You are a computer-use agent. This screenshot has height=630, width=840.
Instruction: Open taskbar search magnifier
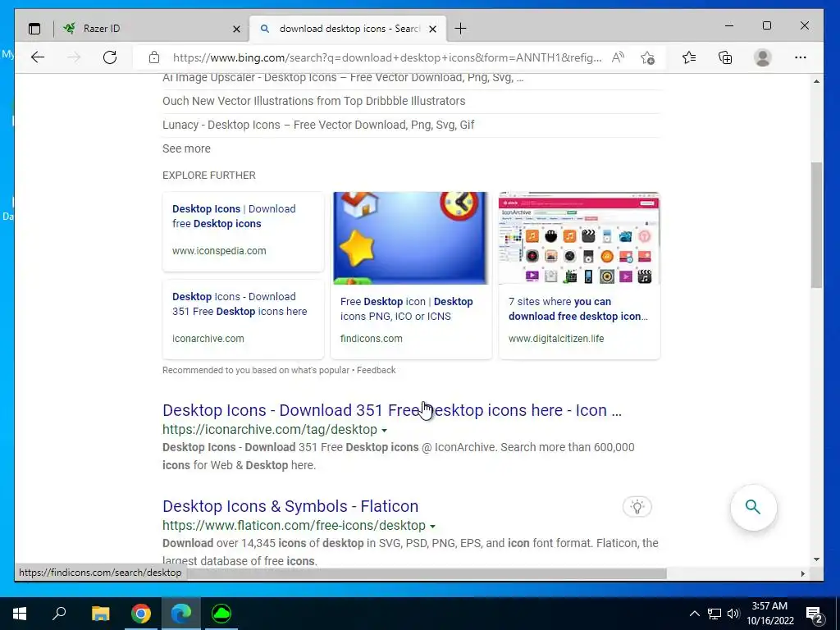point(59,614)
